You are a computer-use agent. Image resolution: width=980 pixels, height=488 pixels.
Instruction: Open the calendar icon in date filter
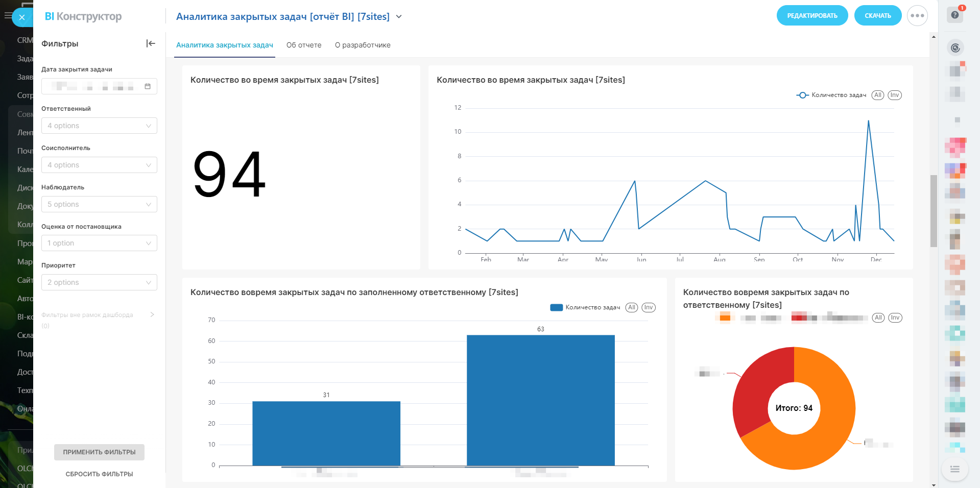pyautogui.click(x=148, y=86)
